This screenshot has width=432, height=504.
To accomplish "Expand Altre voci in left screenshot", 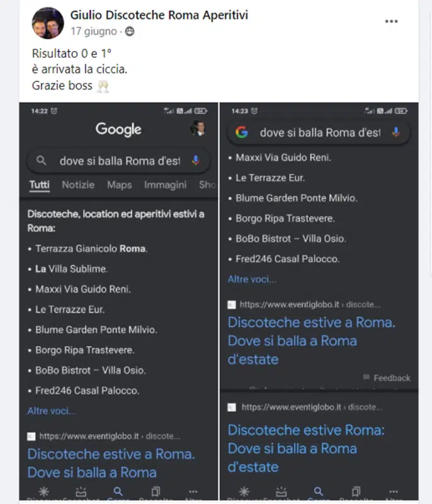I will pyautogui.click(x=52, y=411).
